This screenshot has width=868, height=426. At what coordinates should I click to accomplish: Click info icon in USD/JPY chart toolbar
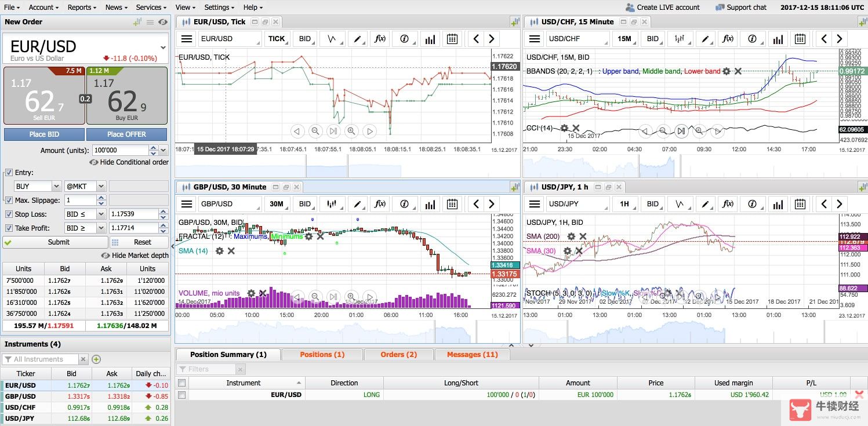point(753,204)
